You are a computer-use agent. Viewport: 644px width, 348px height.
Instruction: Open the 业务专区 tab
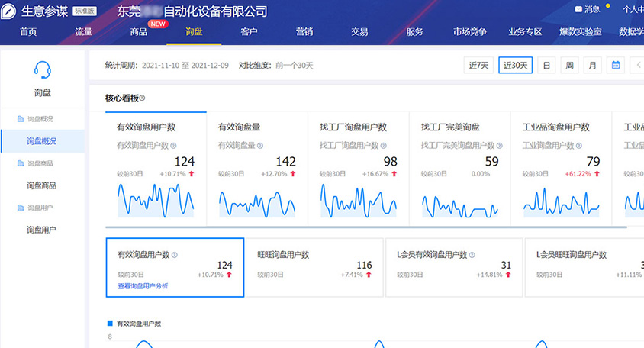pos(525,31)
